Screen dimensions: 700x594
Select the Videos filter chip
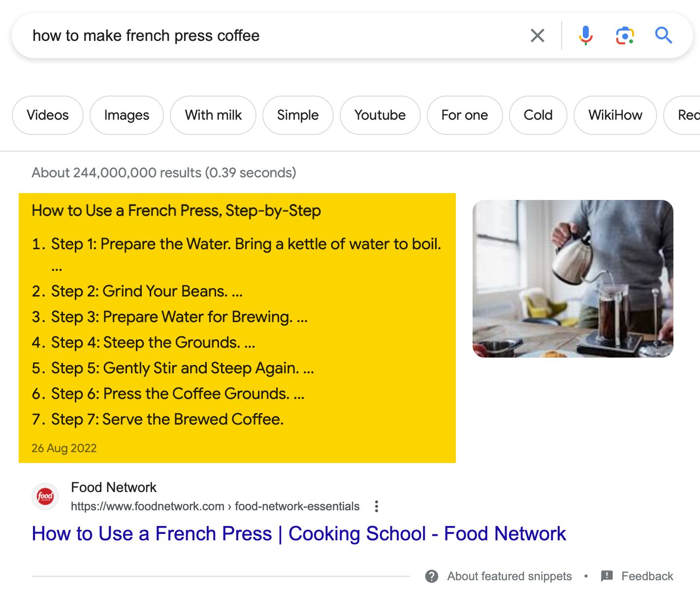(x=47, y=115)
